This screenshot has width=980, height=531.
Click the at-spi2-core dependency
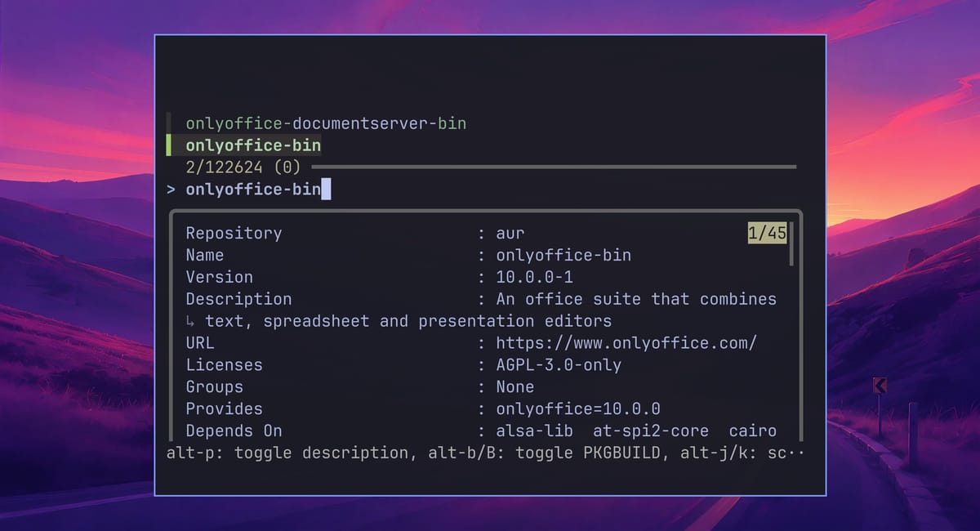click(x=651, y=431)
